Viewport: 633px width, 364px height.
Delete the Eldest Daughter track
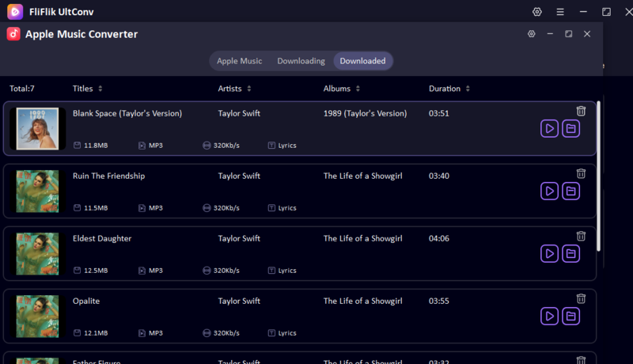click(x=581, y=236)
